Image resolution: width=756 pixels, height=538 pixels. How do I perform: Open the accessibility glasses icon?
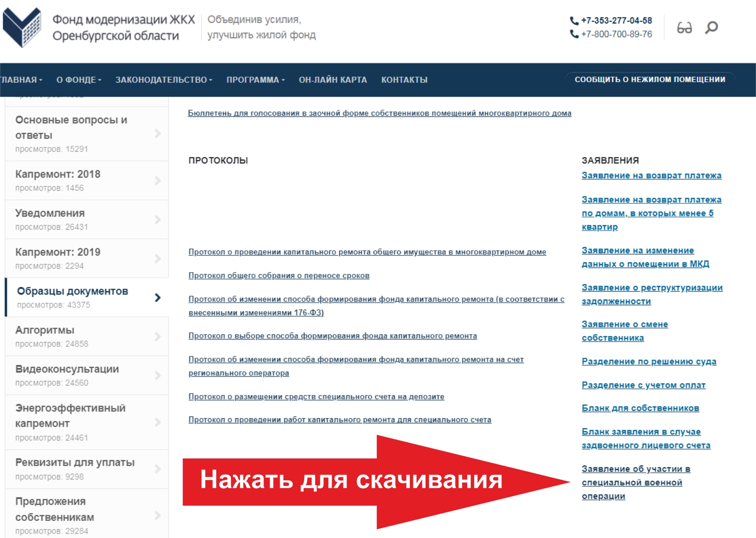point(684,28)
